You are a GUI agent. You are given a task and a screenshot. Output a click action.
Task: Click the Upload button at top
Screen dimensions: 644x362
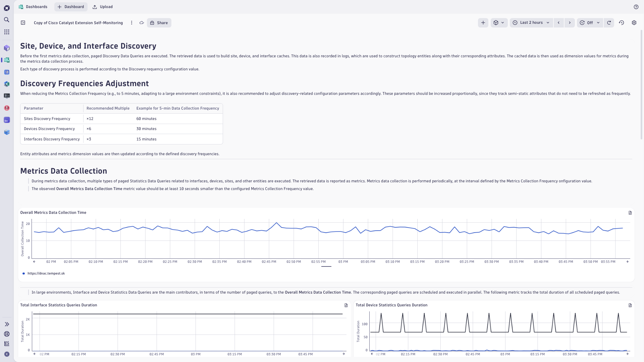tap(102, 6)
